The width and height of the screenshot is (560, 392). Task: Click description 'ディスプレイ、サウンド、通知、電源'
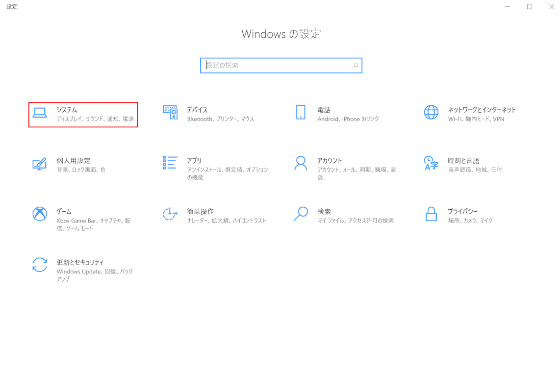[x=95, y=119]
